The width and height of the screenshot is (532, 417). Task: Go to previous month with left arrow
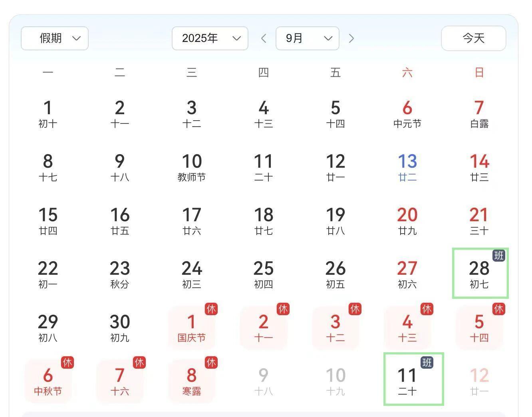(264, 38)
